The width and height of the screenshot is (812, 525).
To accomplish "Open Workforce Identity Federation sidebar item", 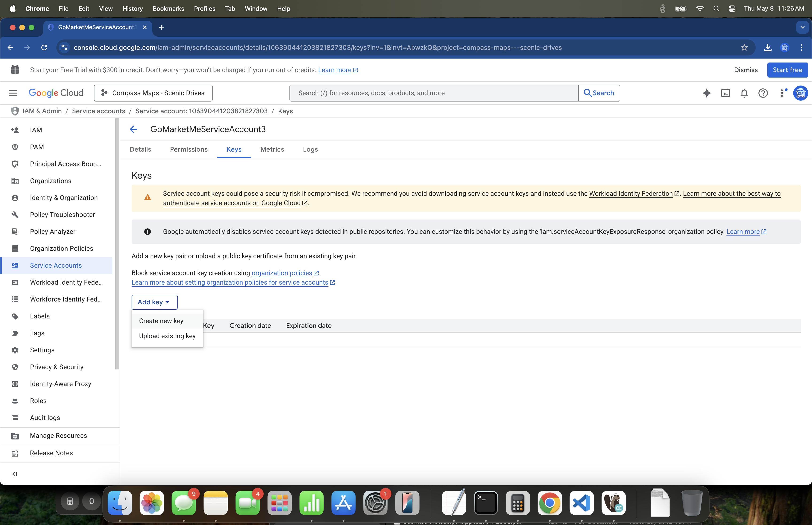I will 56,299.
